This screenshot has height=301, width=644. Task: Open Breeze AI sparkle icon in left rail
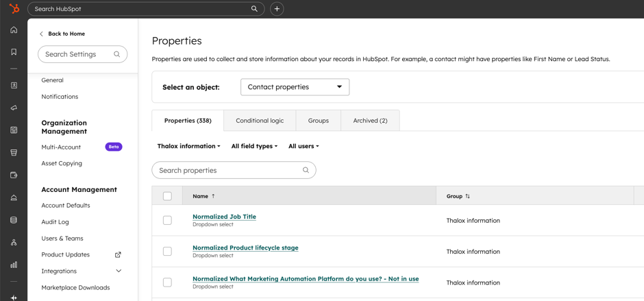14,297
